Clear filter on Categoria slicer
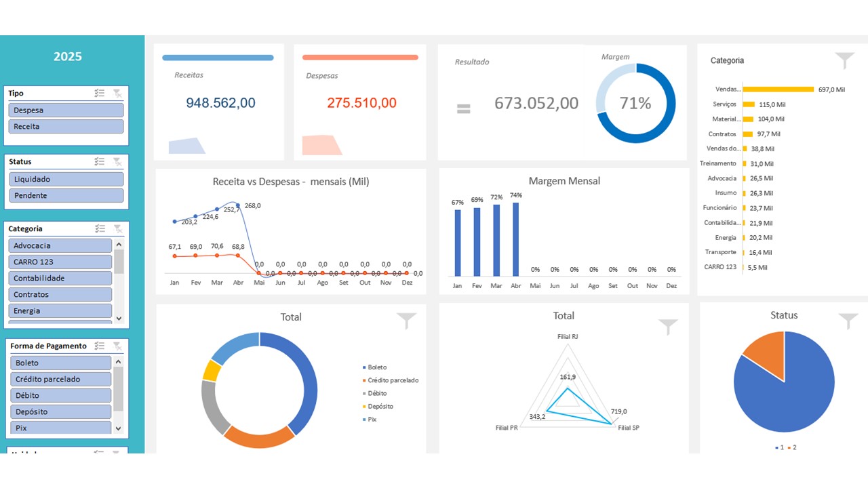The width and height of the screenshot is (868, 488). [117, 229]
